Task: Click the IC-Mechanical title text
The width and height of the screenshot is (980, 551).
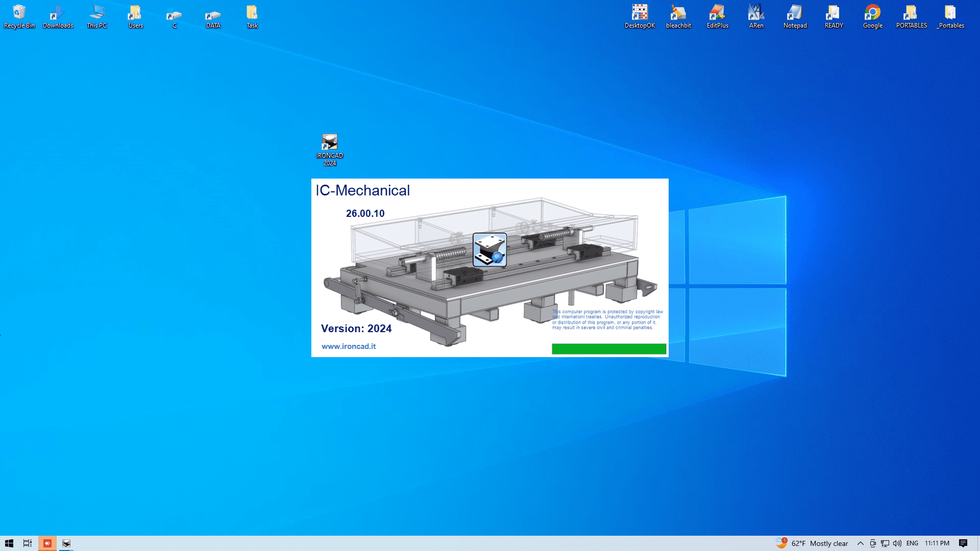Action: pyautogui.click(x=363, y=190)
